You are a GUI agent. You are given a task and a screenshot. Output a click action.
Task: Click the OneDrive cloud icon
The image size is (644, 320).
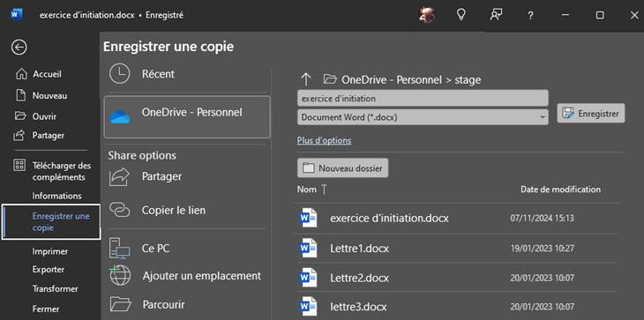(x=120, y=117)
